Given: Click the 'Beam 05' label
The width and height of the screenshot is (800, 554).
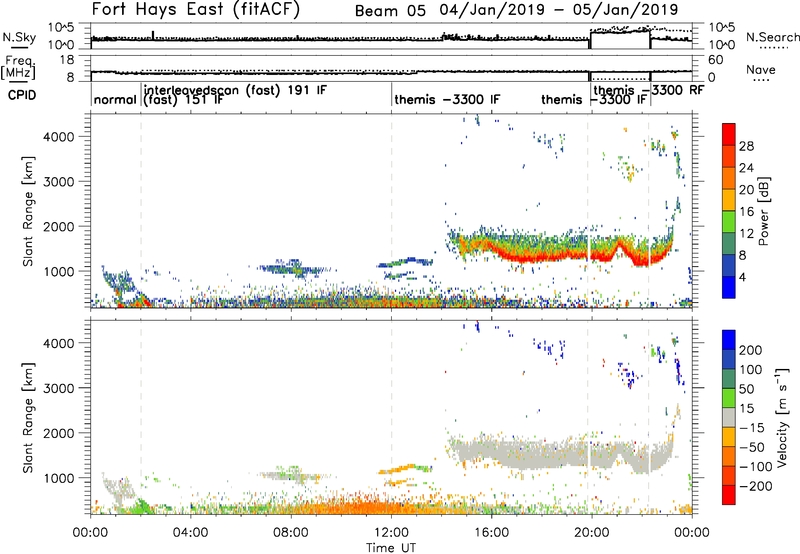Looking at the screenshot, I should (x=390, y=11).
